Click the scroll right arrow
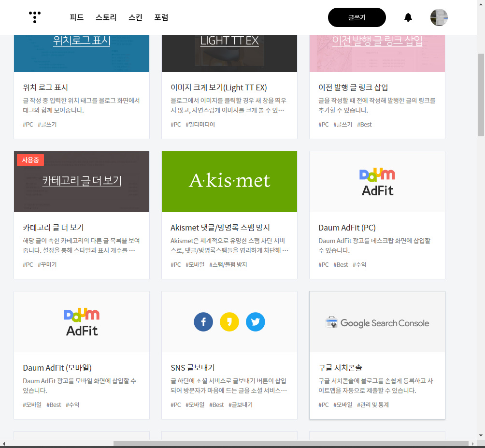485x448 pixels. tap(472, 444)
